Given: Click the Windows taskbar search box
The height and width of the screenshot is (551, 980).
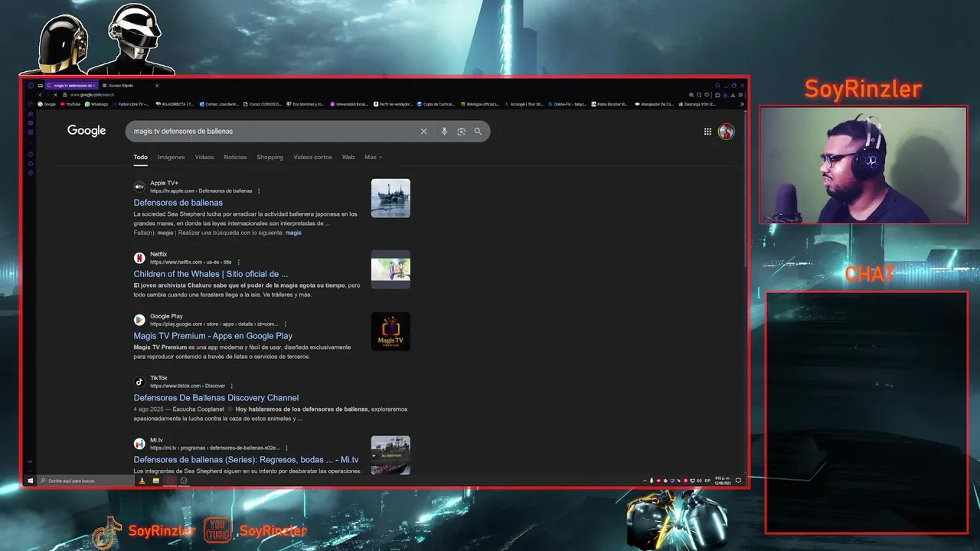Looking at the screenshot, I should (86, 481).
